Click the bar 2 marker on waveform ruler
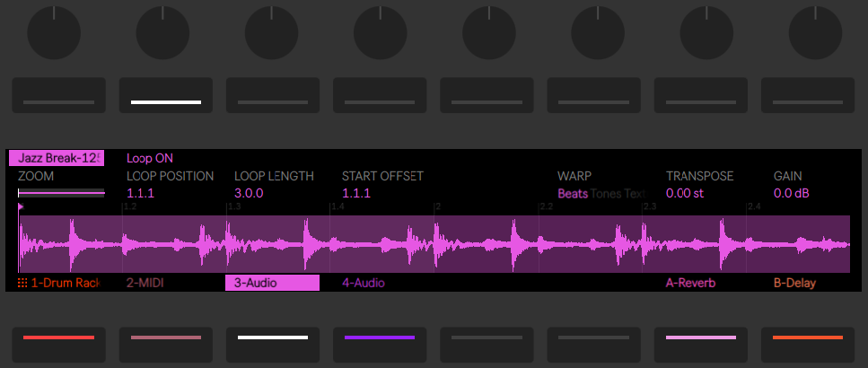 (438, 207)
